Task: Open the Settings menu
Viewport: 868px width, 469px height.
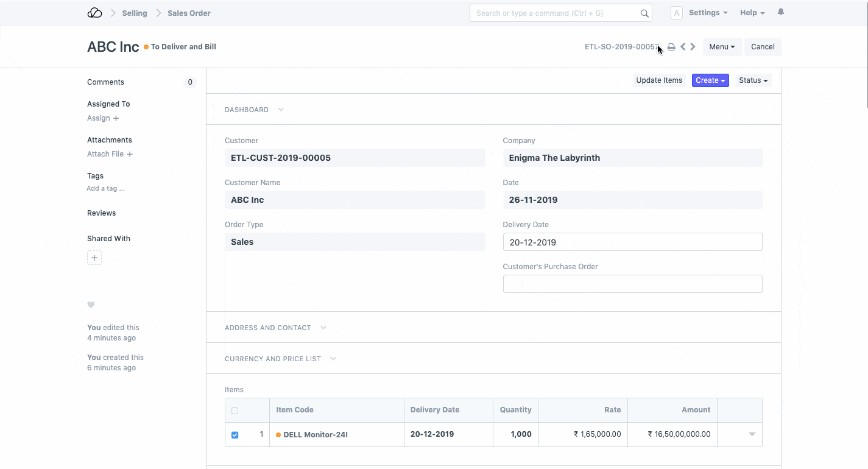Action: [707, 13]
